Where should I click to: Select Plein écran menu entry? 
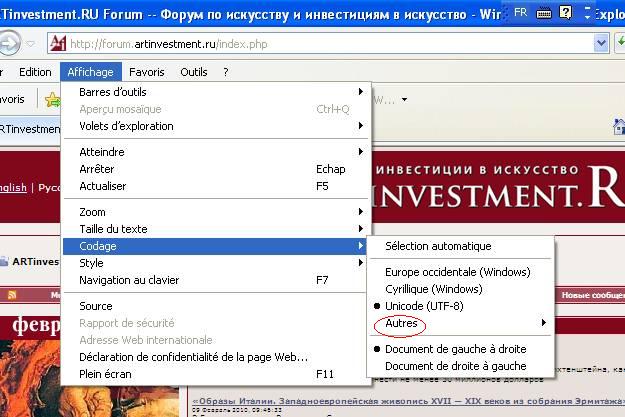pos(105,374)
